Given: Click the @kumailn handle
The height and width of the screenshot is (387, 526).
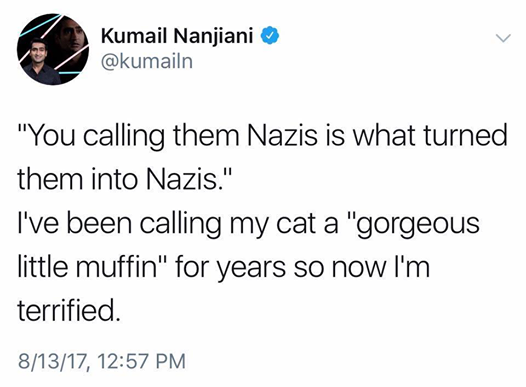Looking at the screenshot, I should [147, 61].
